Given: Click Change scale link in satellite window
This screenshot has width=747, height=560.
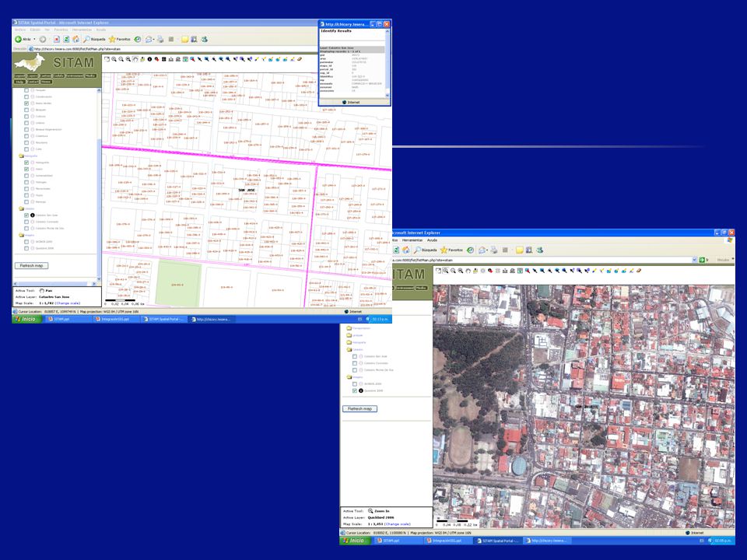Looking at the screenshot, I should [x=398, y=524].
